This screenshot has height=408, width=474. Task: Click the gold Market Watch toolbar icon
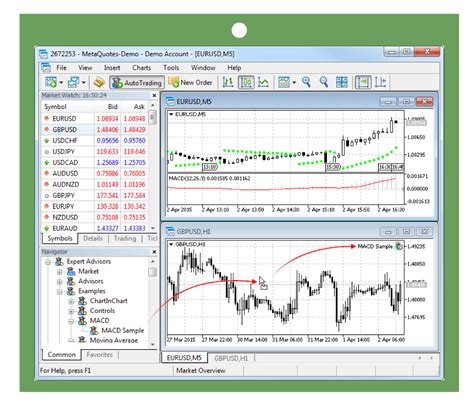[x=99, y=82]
